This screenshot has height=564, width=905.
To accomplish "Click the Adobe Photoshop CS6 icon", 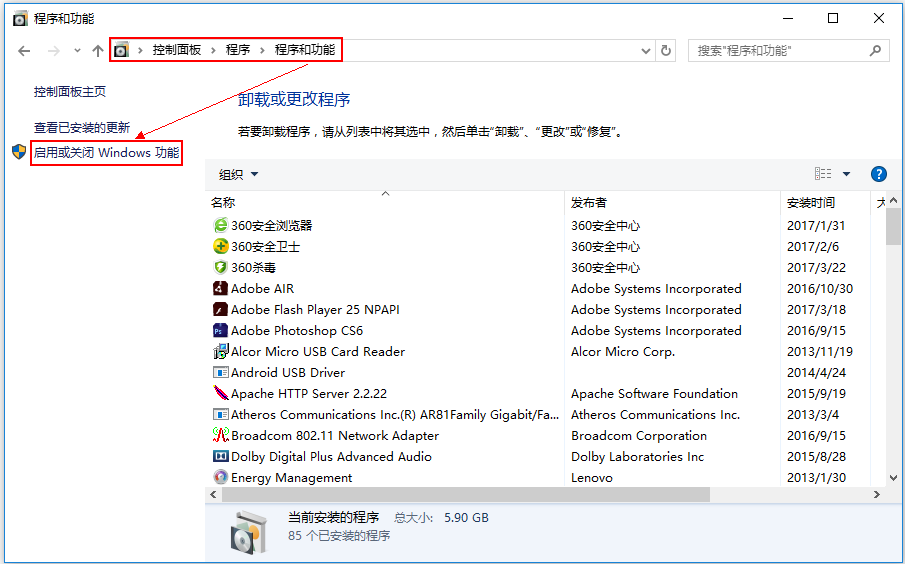I will 220,330.
